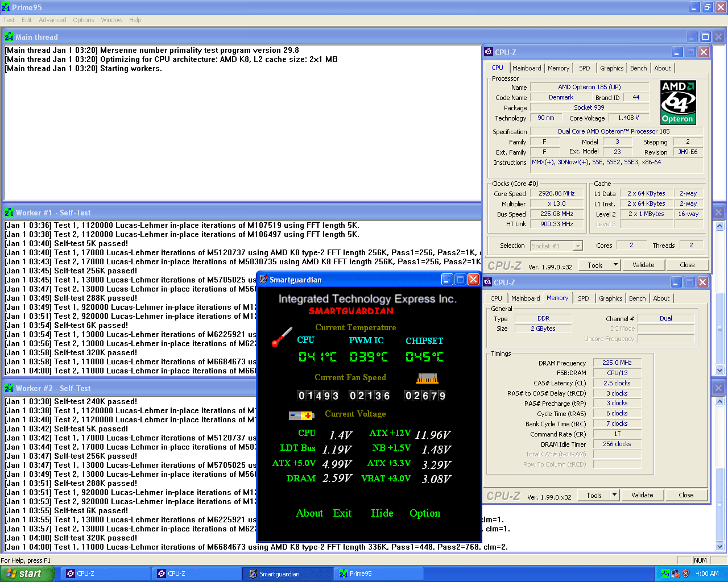Viewport: 728px width, 582px height.
Task: Select SPD tab in upper CPU-Z
Action: click(x=585, y=68)
